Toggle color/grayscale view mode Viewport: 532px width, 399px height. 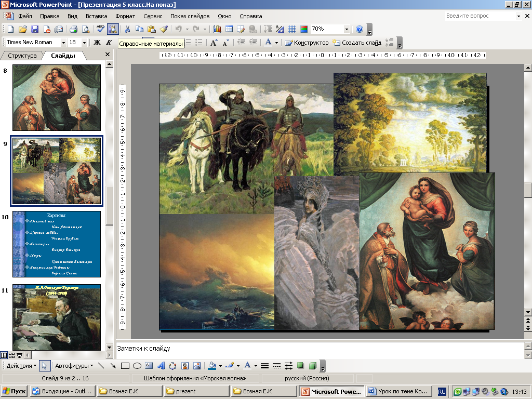pos(304,29)
